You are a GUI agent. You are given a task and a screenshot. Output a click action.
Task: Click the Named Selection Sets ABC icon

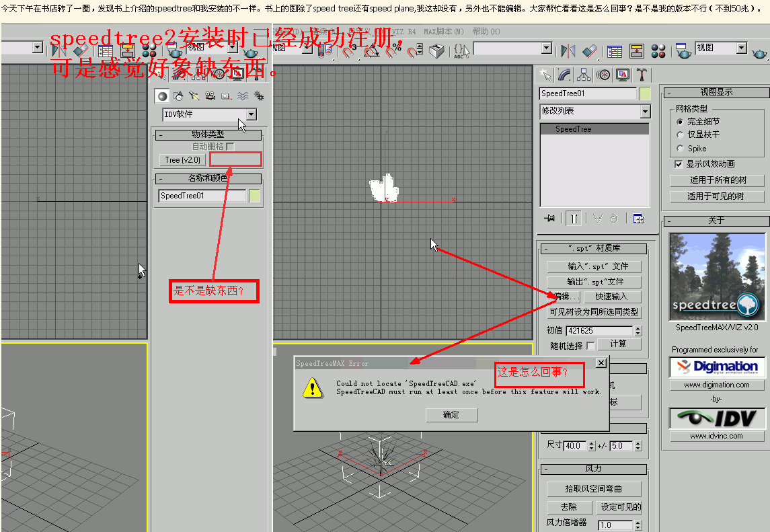tap(461, 50)
